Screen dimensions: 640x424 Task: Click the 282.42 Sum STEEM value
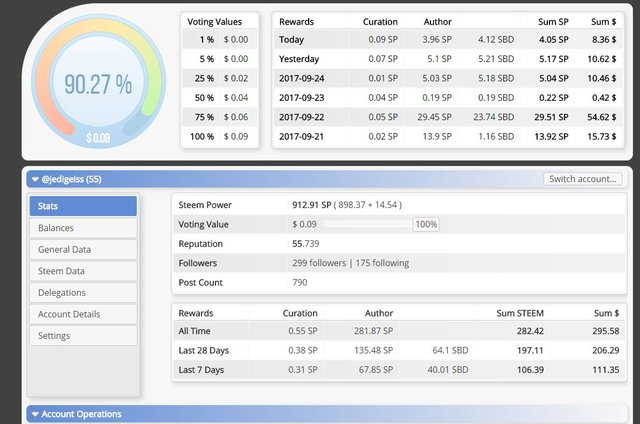(x=530, y=331)
